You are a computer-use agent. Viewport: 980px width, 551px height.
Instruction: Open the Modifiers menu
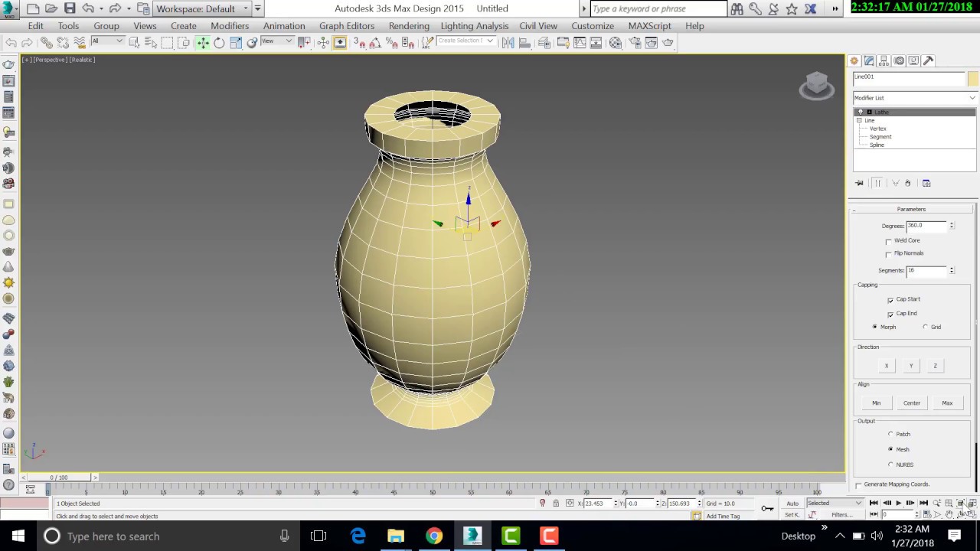click(x=230, y=26)
